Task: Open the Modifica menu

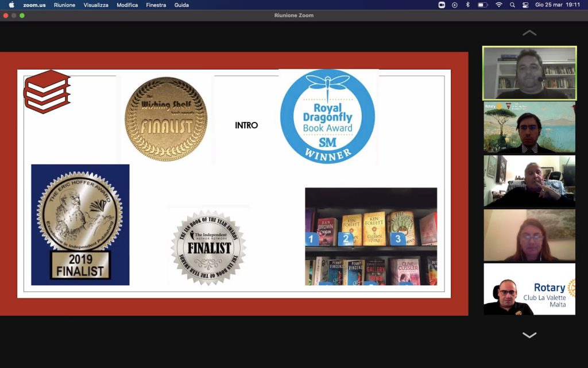Action: tap(127, 5)
